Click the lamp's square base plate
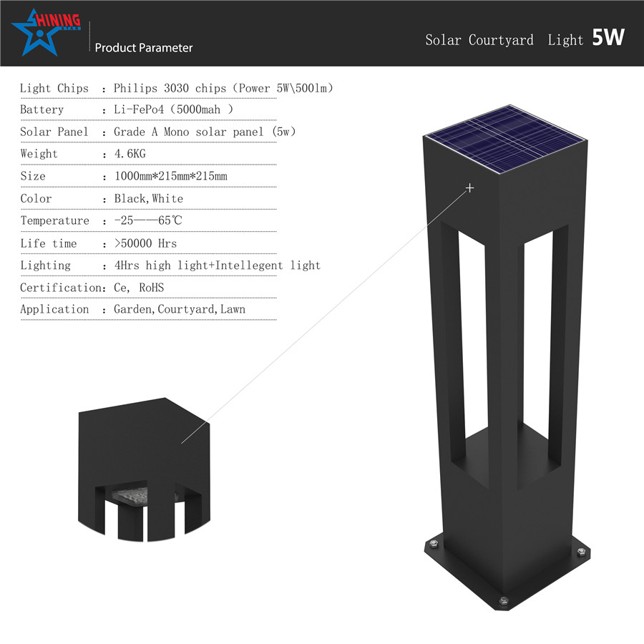 (x=507, y=572)
